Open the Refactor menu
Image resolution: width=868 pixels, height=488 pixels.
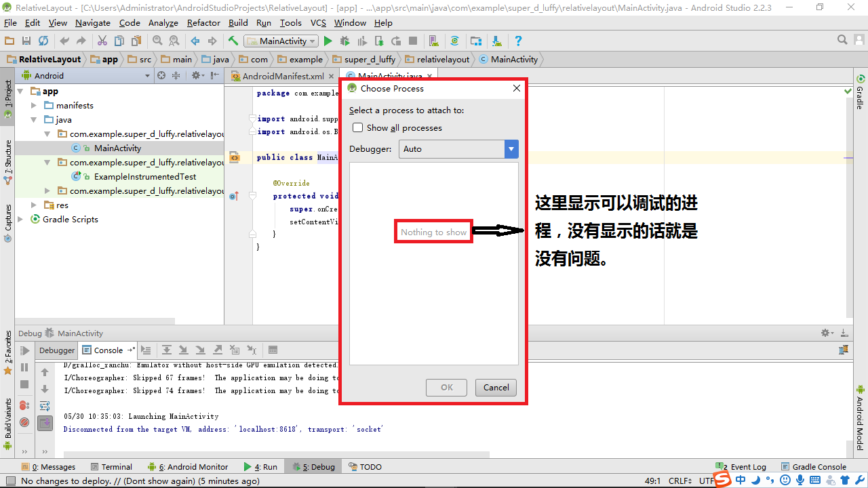click(x=203, y=22)
